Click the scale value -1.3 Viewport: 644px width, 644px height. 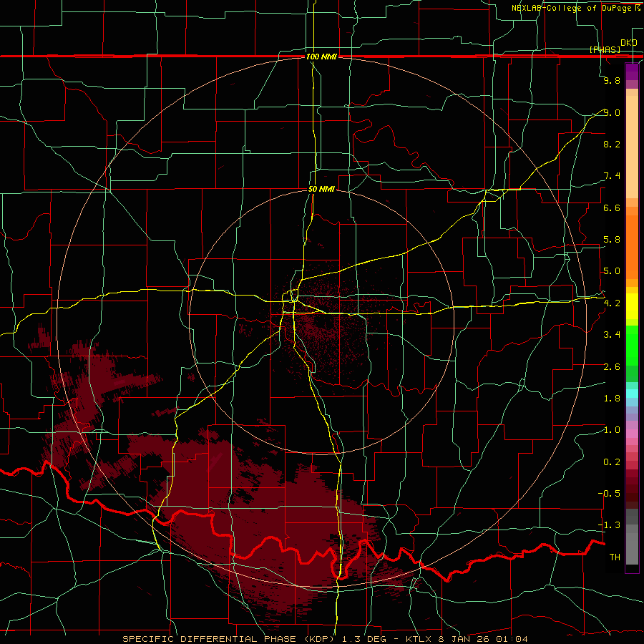click(609, 525)
